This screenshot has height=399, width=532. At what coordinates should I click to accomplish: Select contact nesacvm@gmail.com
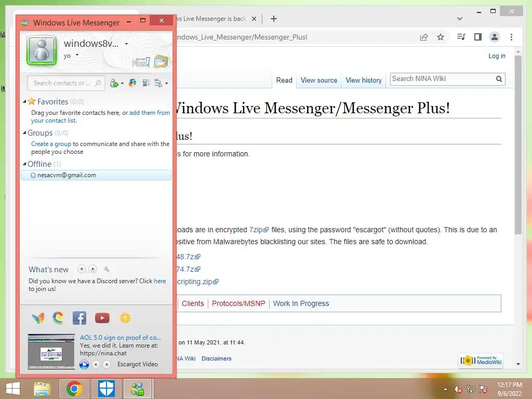[x=96, y=175]
